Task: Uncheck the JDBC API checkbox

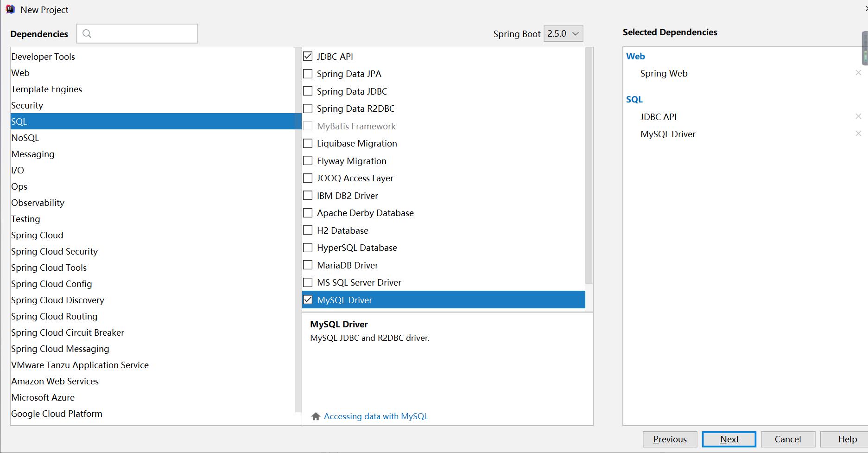Action: [x=308, y=56]
